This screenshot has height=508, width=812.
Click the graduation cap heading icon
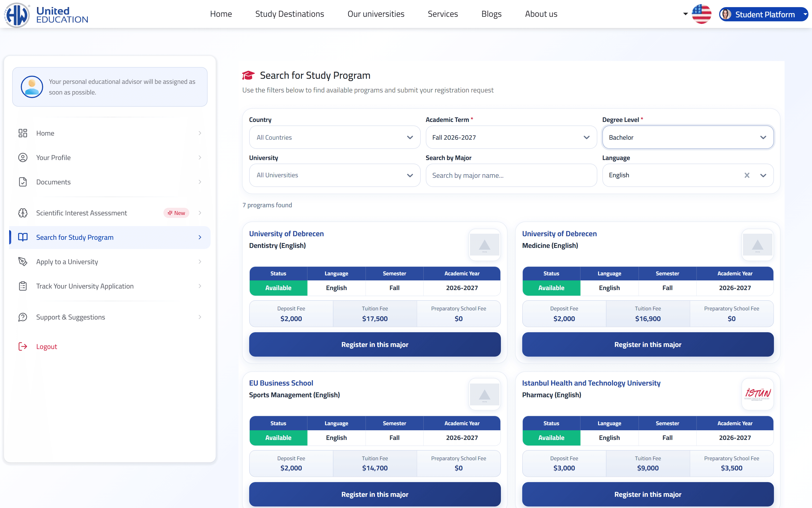(x=248, y=75)
